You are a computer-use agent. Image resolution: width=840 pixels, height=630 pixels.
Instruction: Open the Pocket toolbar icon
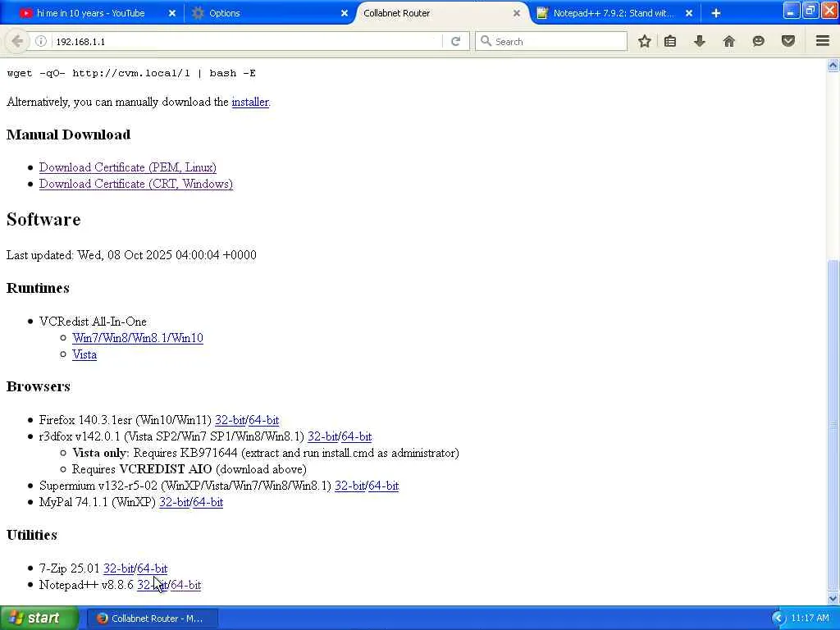coord(788,41)
